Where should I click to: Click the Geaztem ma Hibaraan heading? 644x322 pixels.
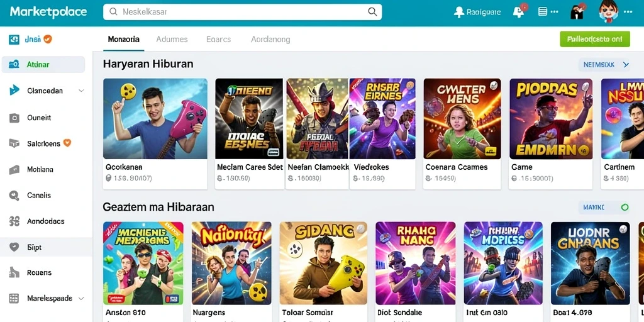[158, 206]
